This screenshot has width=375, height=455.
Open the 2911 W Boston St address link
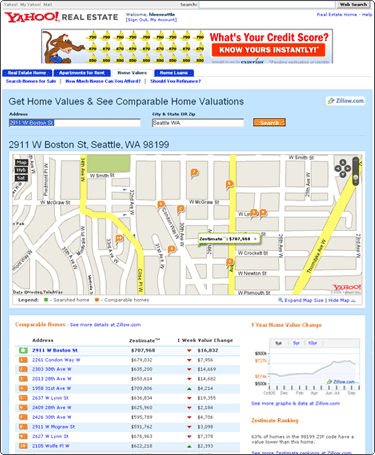coord(55,350)
